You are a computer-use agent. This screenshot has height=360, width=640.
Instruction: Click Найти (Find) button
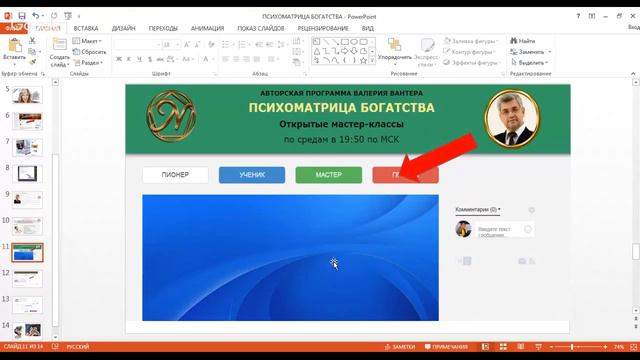click(x=523, y=41)
